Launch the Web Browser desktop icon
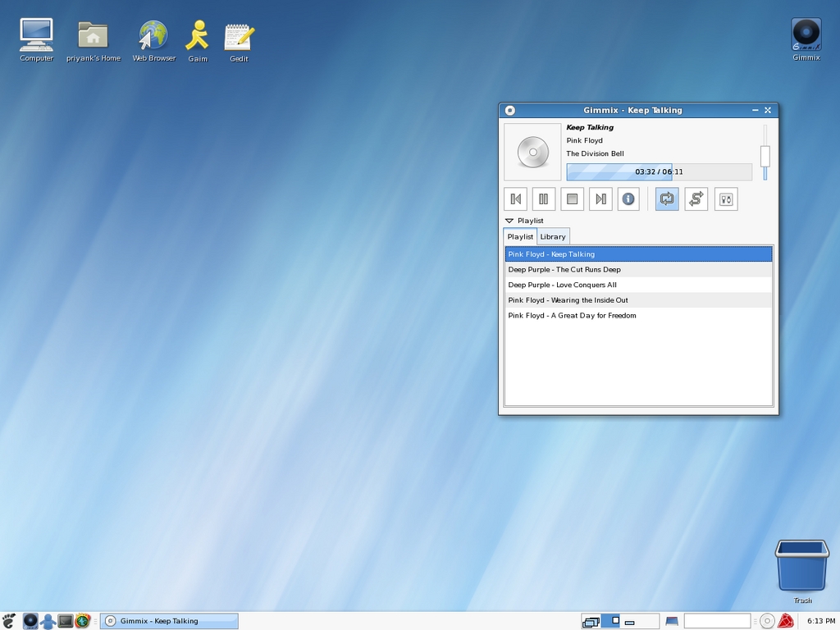This screenshot has height=630, width=840. pyautogui.click(x=153, y=41)
